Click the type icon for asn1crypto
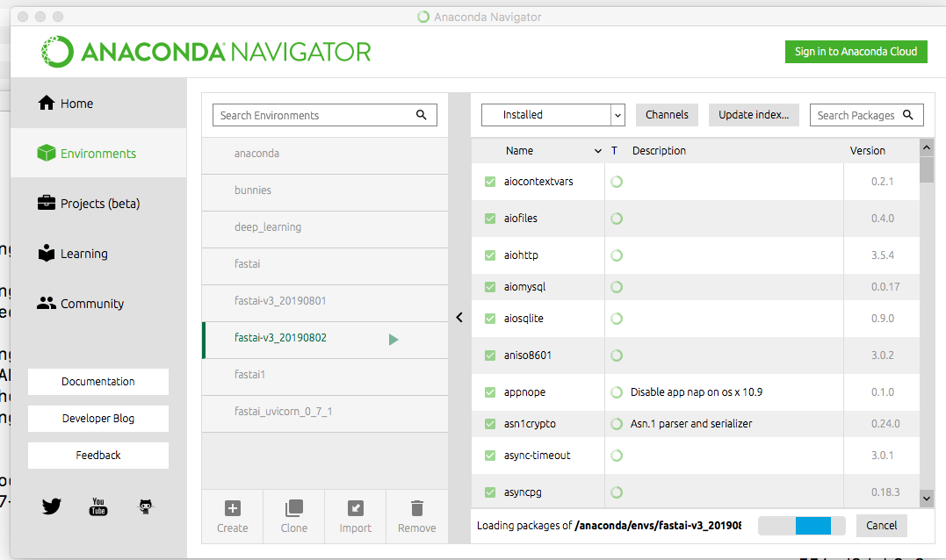The height and width of the screenshot is (560, 946). pos(616,424)
